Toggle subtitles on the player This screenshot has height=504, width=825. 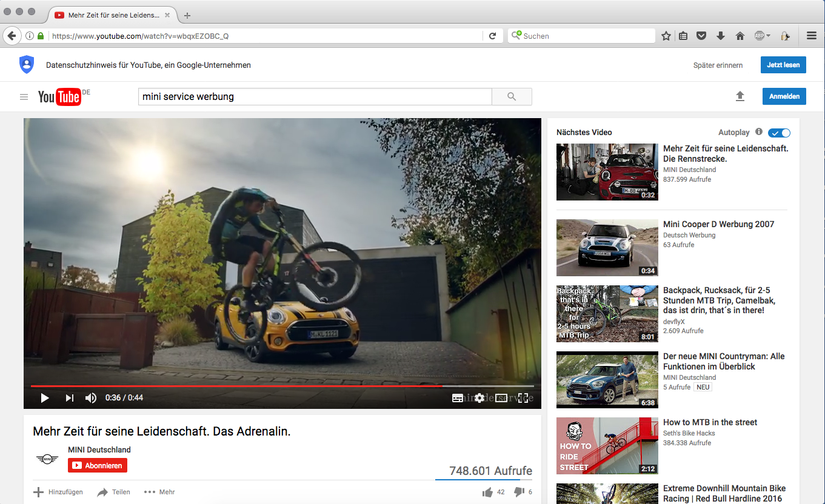[458, 398]
